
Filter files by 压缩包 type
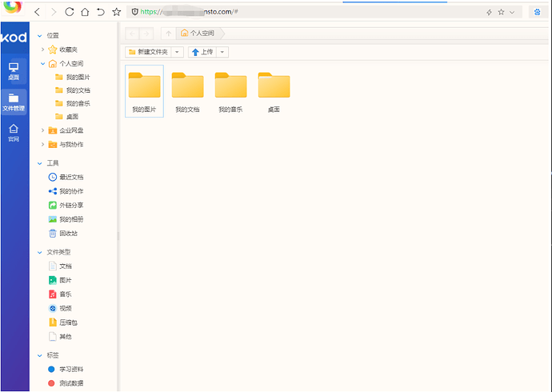click(68, 322)
